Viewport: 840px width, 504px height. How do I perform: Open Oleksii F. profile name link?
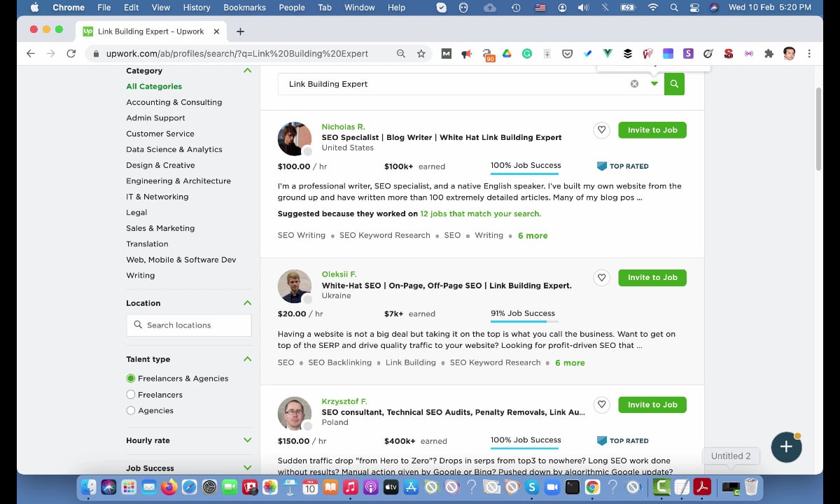[x=339, y=274]
